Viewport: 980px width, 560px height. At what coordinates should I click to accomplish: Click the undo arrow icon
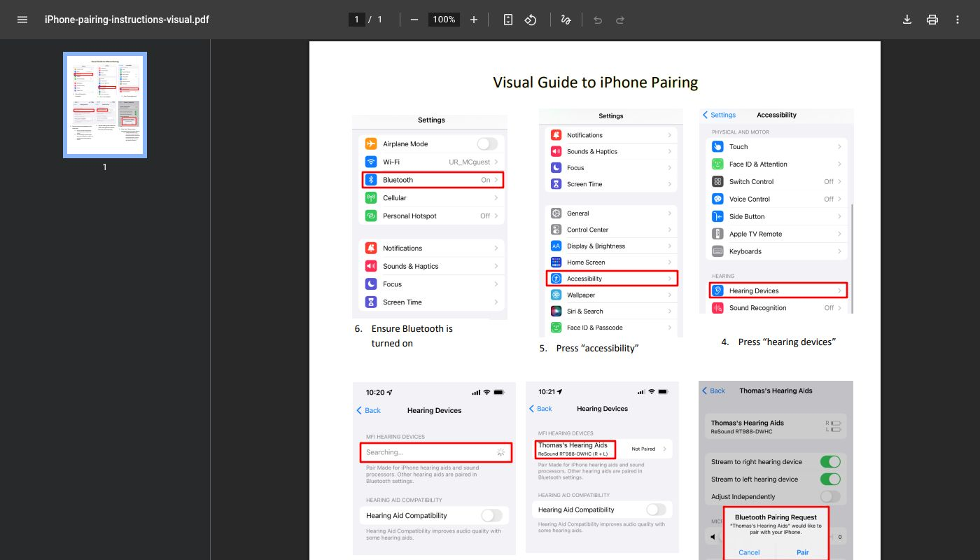point(598,20)
